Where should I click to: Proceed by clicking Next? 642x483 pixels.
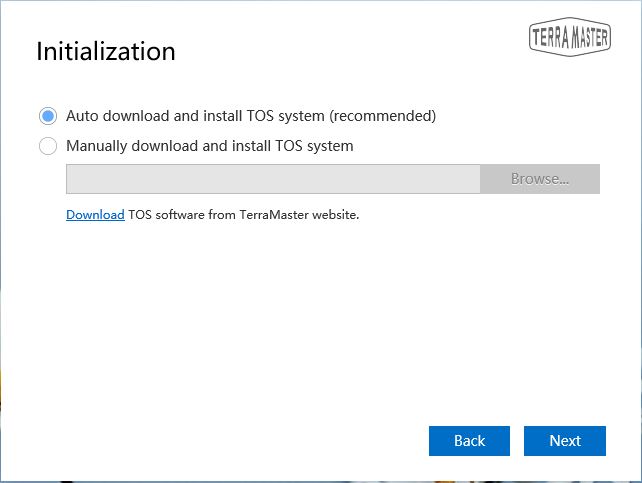(565, 441)
